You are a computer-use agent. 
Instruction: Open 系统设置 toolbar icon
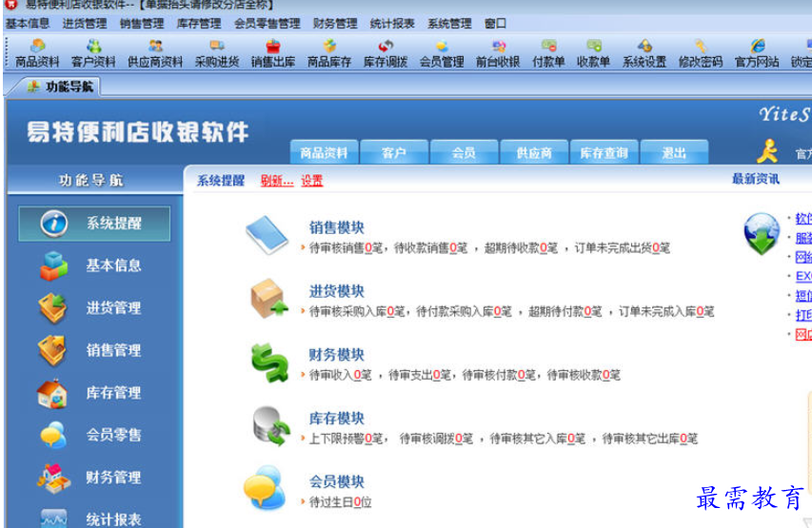pyautogui.click(x=644, y=53)
